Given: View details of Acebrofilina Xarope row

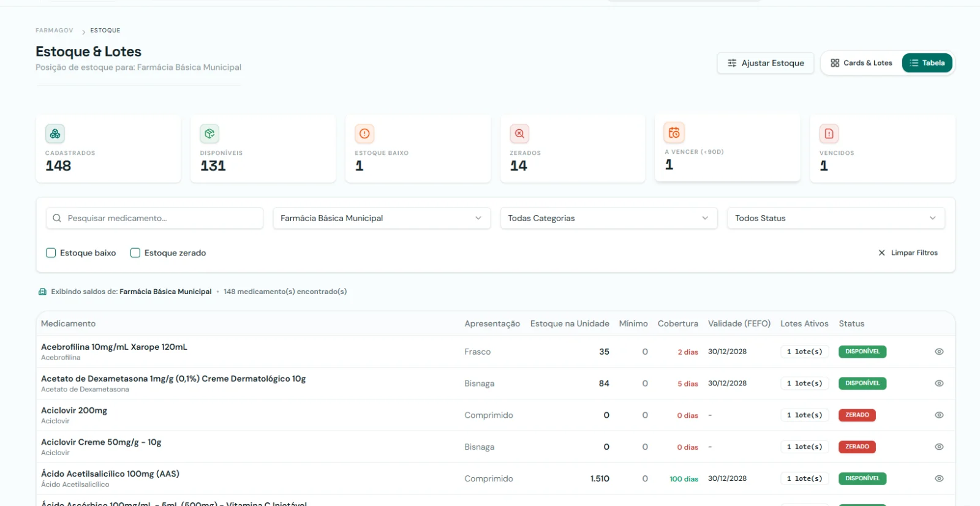Looking at the screenshot, I should click(x=939, y=352).
